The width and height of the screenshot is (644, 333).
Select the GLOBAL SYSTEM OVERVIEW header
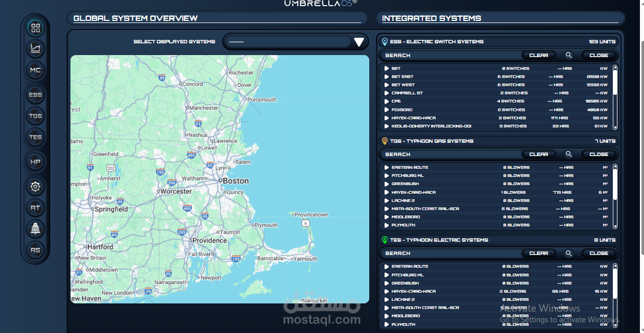click(136, 18)
